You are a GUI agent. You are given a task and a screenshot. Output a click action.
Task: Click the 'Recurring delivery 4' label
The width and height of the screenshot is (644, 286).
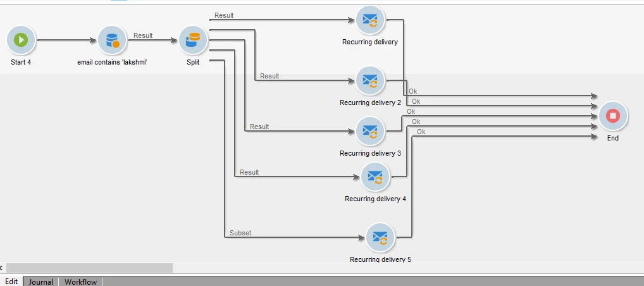click(375, 199)
